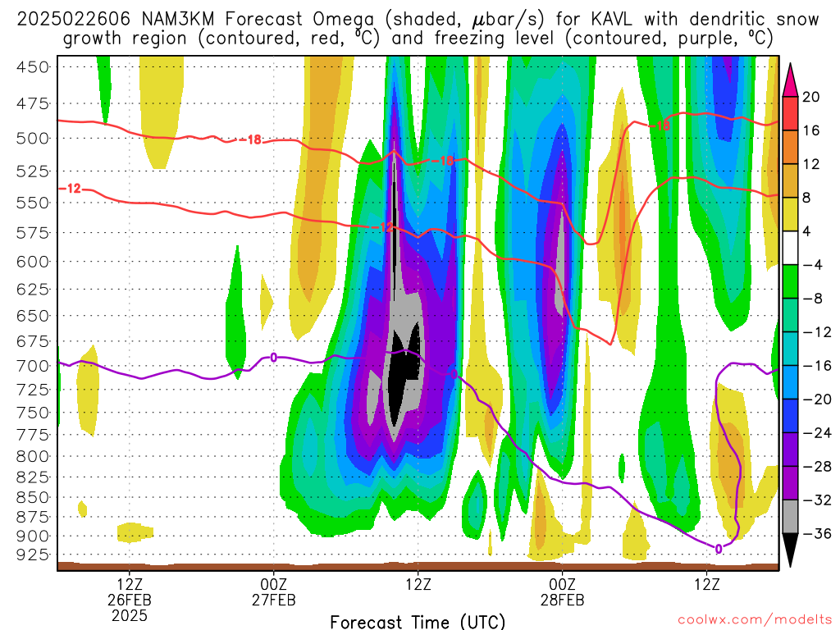Image resolution: width=840 pixels, height=630 pixels.
Task: Click the colorbar value -20 label
Action: click(x=817, y=399)
